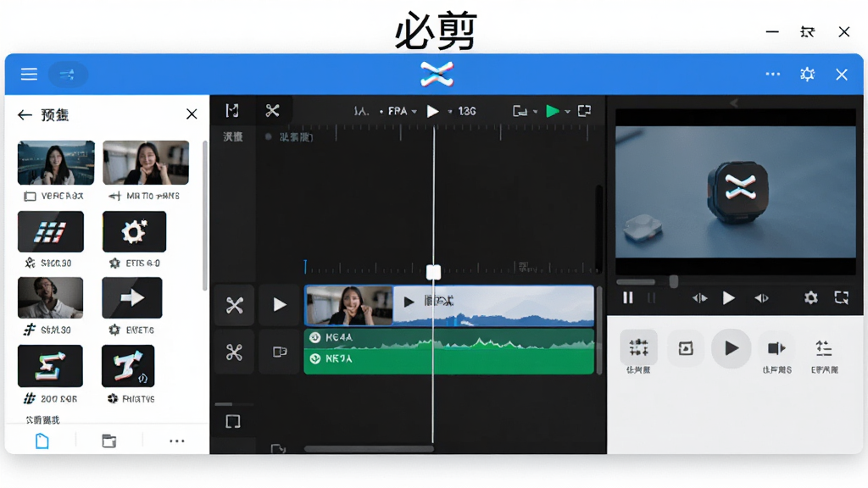Choose the gear effect preset tile
Image resolution: width=868 pixels, height=488 pixels.
point(134,231)
